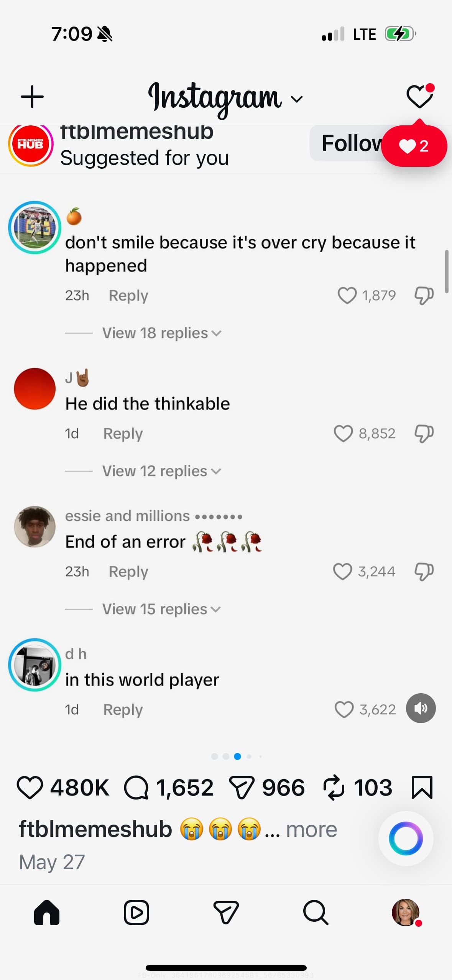Expand View 12 replies
This screenshot has width=452, height=980.
(161, 471)
